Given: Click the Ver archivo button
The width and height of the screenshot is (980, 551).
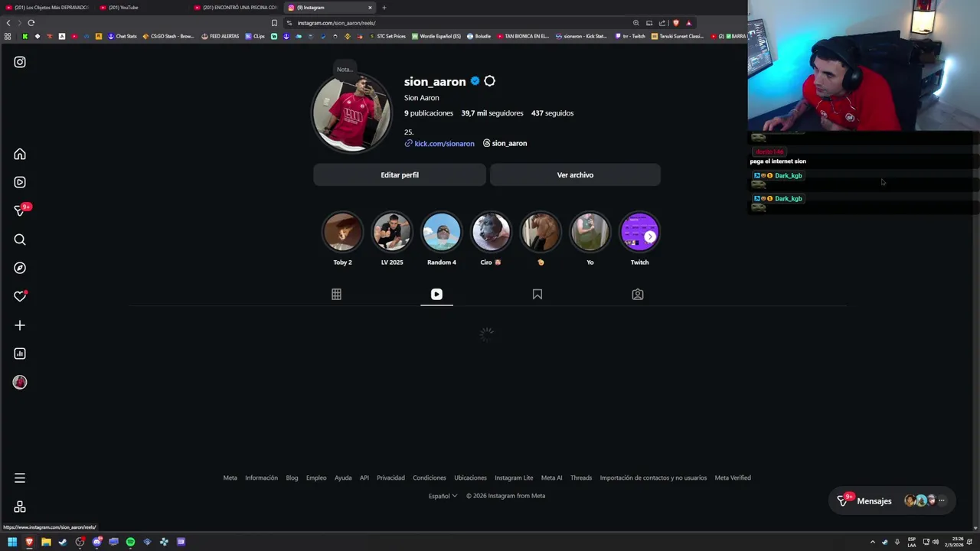Looking at the screenshot, I should pyautogui.click(x=575, y=174).
